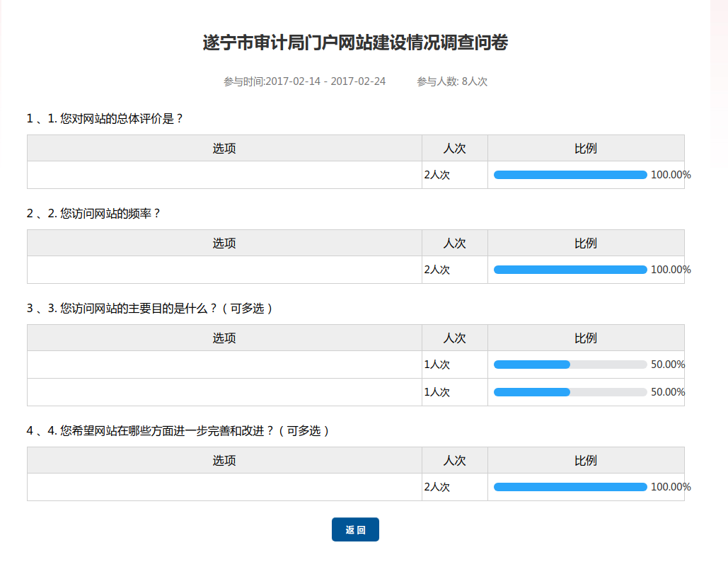728x562 pixels.
Task: Click question 1 progress bar showing 100.00%
Action: point(570,175)
